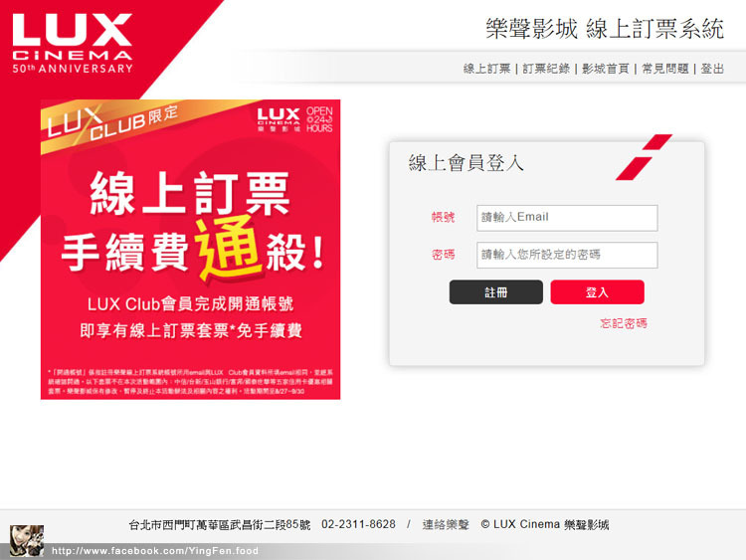Image resolution: width=746 pixels, height=560 pixels.
Task: Click the black 註冊 register button
Action: [495, 292]
